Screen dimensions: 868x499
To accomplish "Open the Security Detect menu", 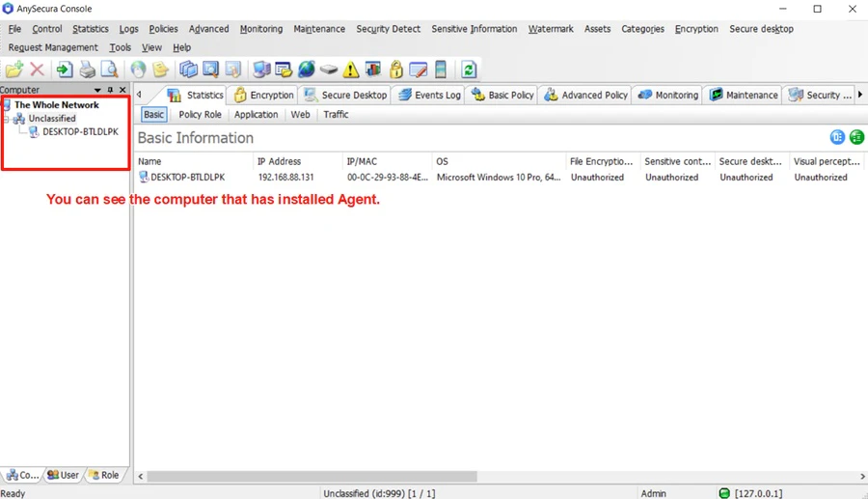I will point(388,29).
